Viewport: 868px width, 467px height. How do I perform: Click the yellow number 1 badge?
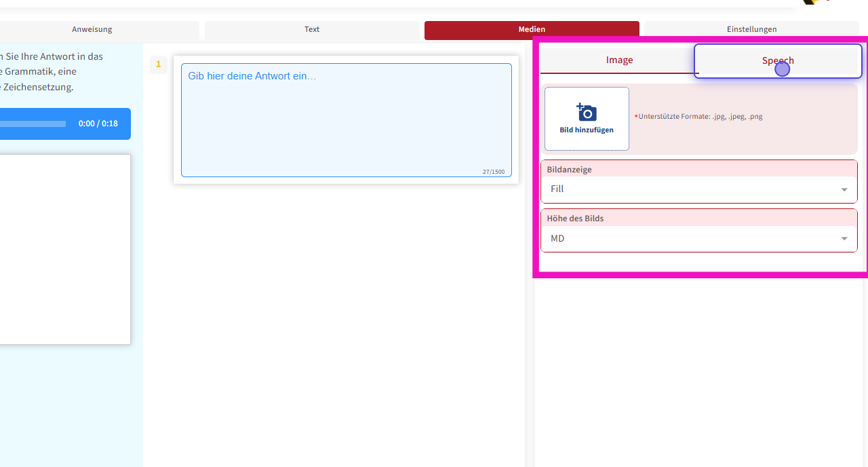(x=159, y=64)
